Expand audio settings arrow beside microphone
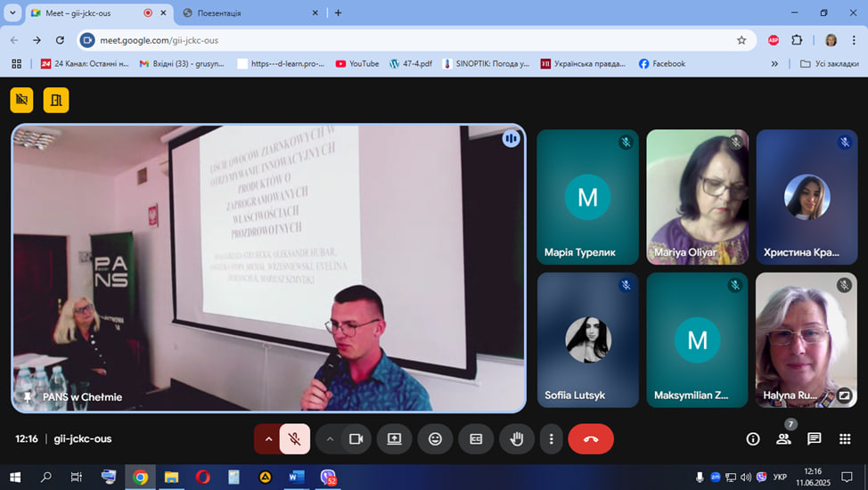 (267, 438)
